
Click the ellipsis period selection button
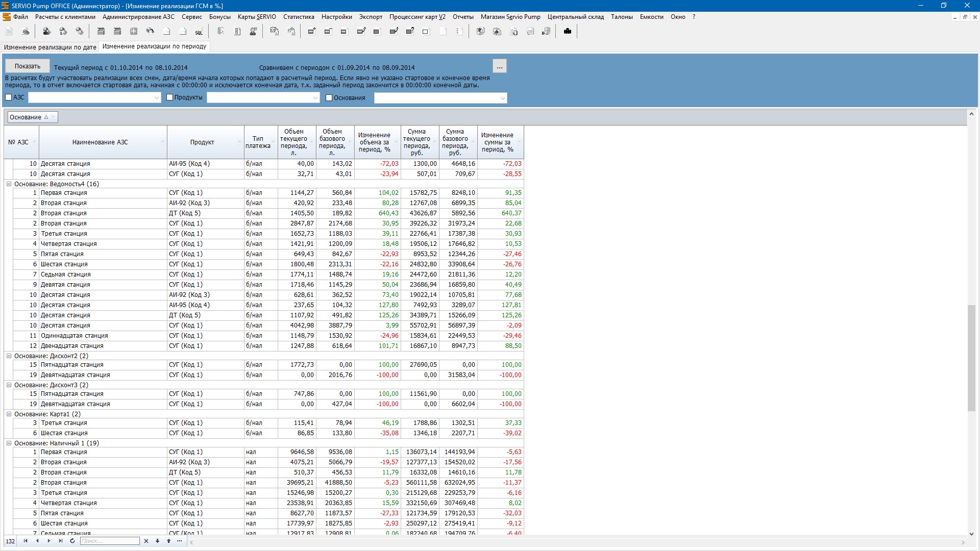pos(499,67)
